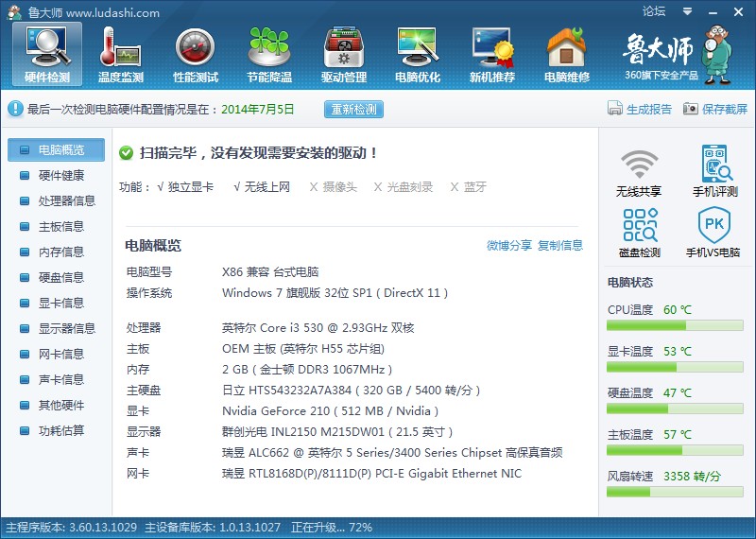This screenshot has height=539, width=756.
Task: Open 新机推荐 new PC recommendations
Action: pos(492,55)
